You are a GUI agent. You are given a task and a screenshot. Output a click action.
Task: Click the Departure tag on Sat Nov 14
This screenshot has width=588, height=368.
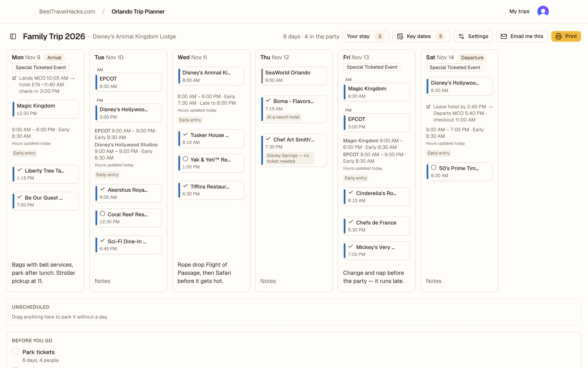(472, 58)
